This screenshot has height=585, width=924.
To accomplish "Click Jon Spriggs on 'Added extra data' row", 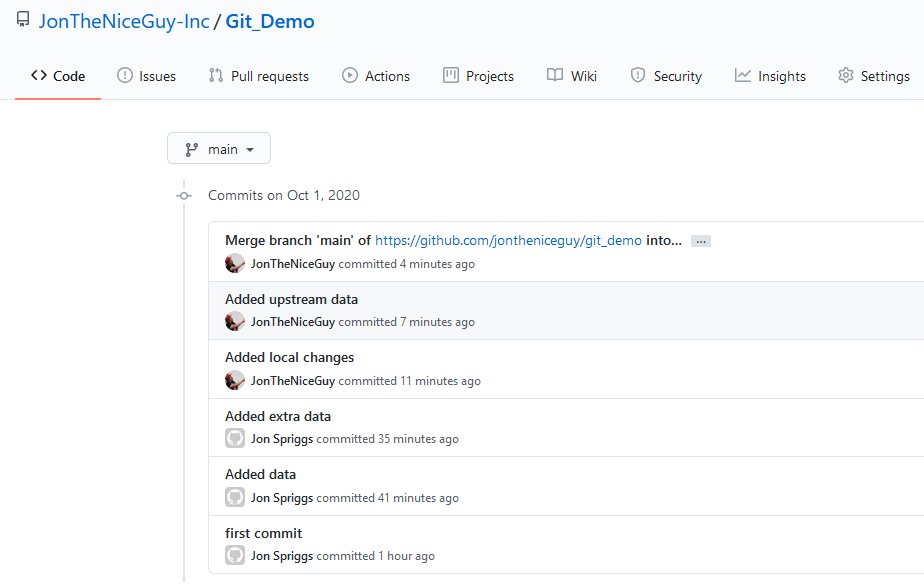I will point(282,439).
